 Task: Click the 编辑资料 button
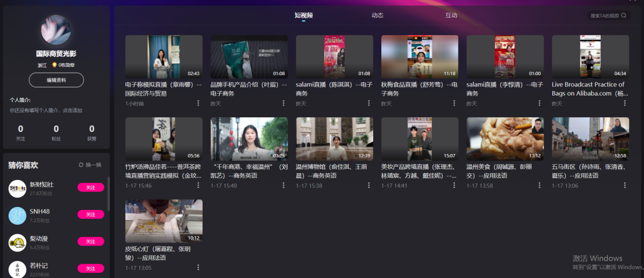56,80
